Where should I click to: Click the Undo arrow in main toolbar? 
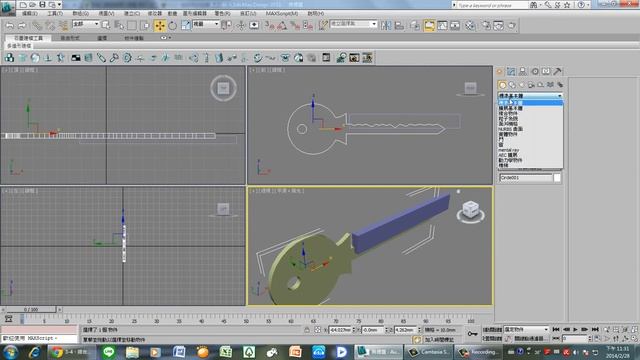[9, 26]
